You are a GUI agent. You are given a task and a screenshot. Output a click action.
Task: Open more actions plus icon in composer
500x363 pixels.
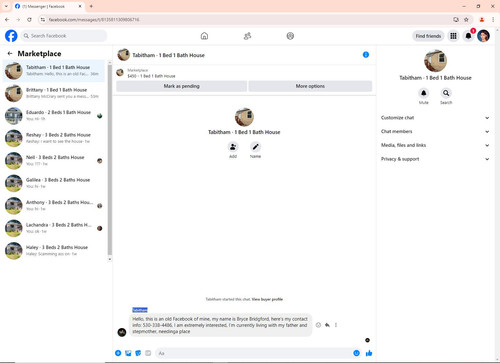click(x=118, y=353)
